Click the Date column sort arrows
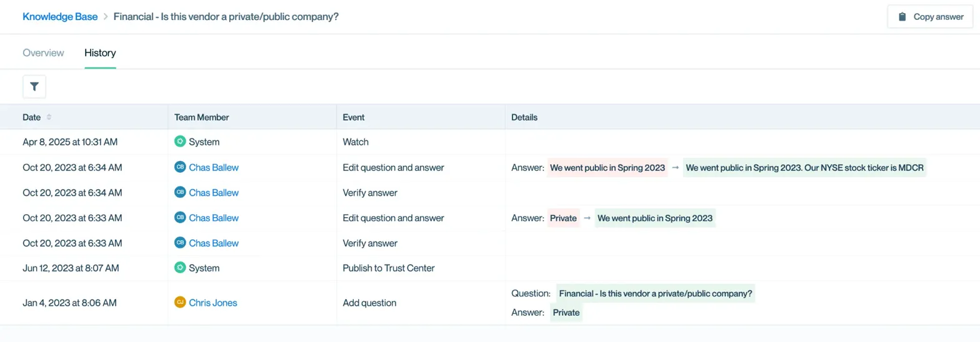This screenshot has height=342, width=980. 49,117
